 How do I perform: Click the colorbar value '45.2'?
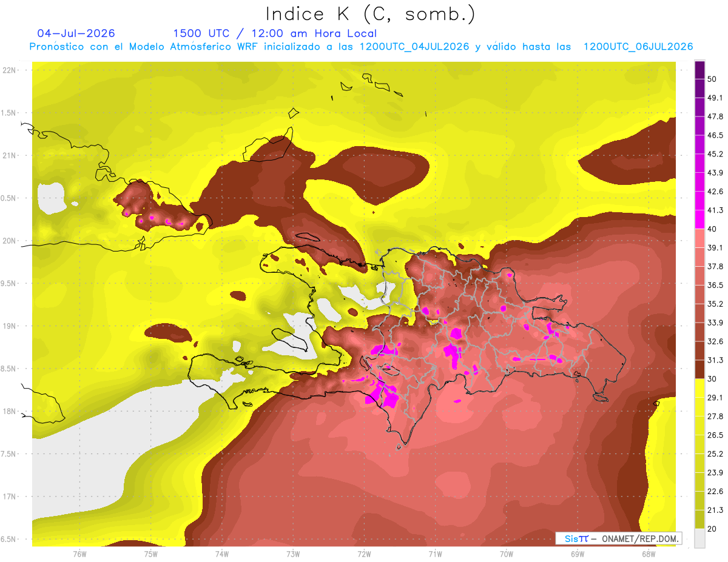[715, 154]
